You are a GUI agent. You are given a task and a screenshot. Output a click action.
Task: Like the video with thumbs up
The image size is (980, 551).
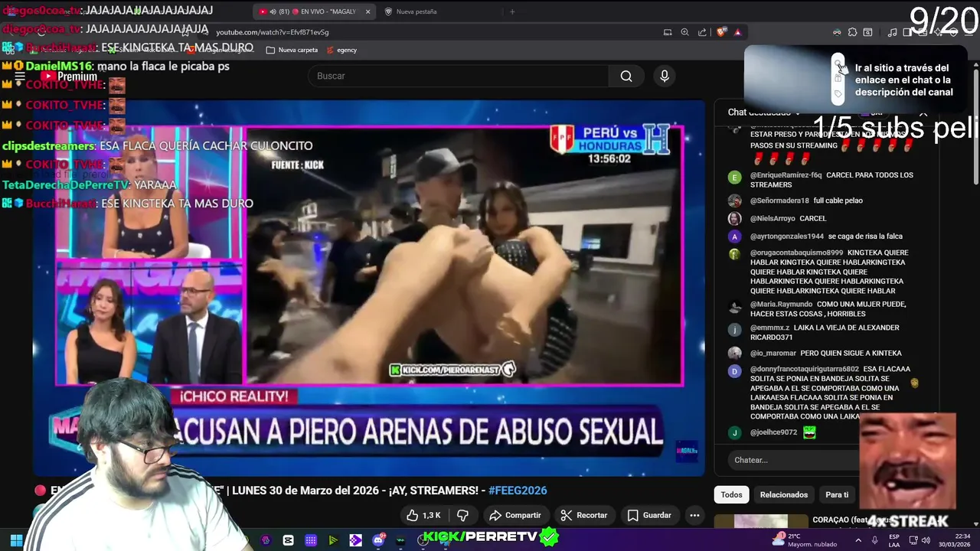(x=423, y=515)
